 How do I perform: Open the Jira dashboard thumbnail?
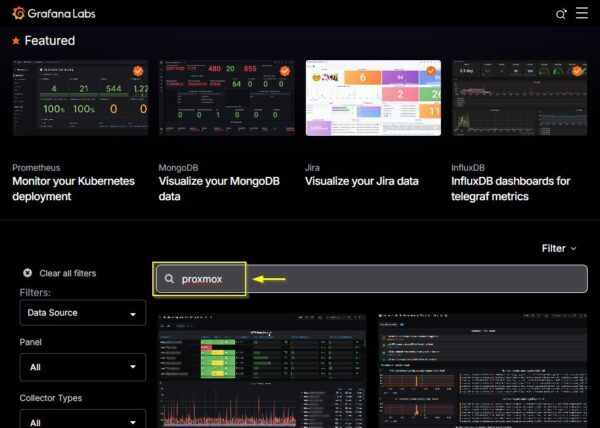pyautogui.click(x=373, y=98)
